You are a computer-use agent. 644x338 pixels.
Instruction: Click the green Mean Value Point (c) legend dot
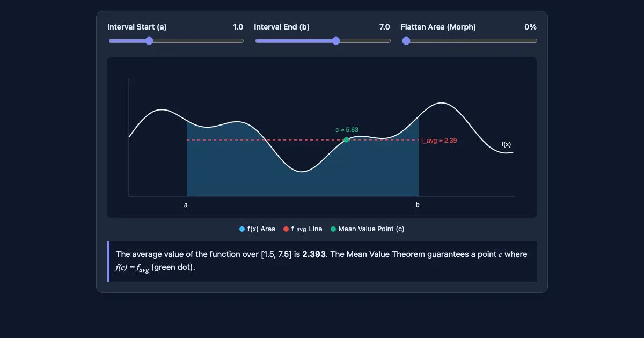tap(333, 229)
